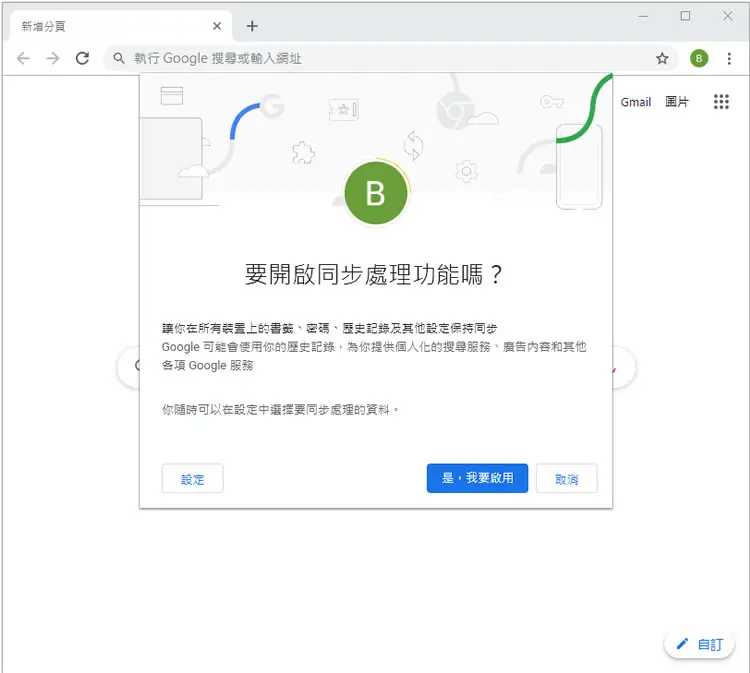Screen dimensions: 750x673
Task: Bookmark this page with the star icon
Action: click(x=662, y=58)
